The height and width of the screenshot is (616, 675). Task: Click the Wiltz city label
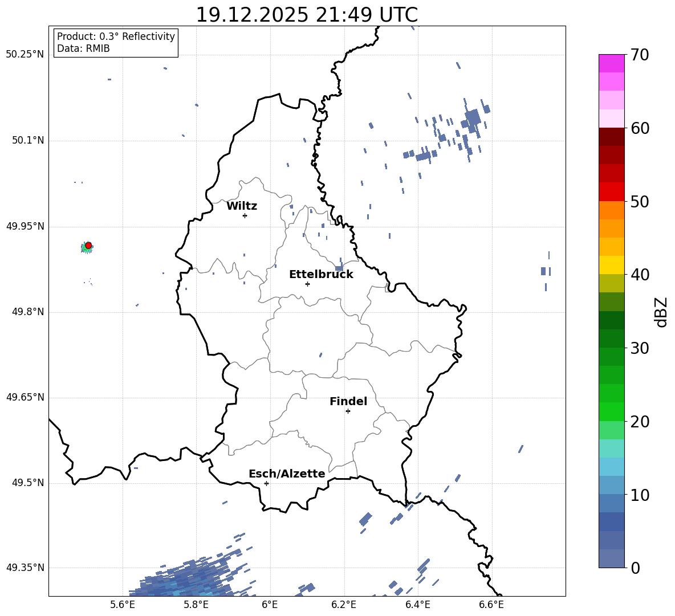tap(242, 206)
